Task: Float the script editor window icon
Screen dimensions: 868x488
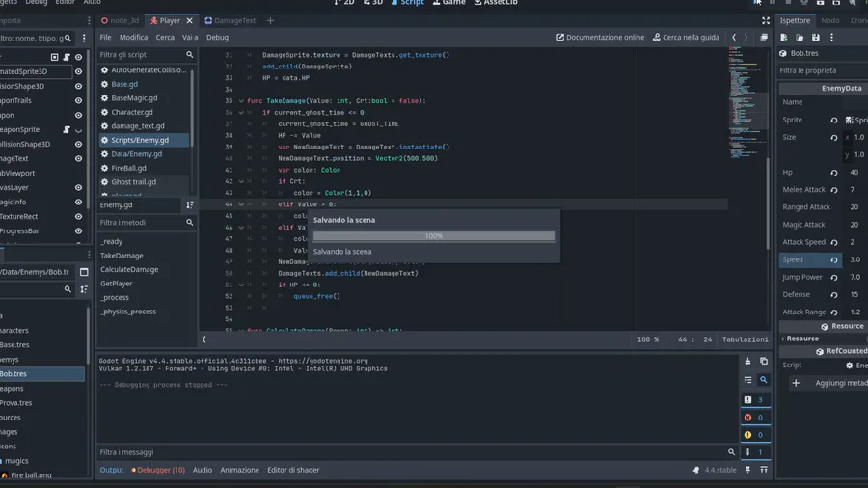Action: [764, 37]
